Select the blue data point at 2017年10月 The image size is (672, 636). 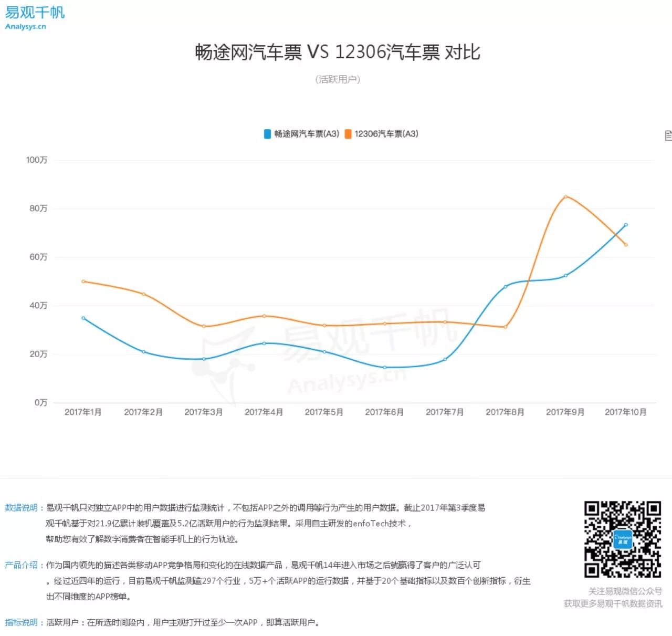pos(626,225)
